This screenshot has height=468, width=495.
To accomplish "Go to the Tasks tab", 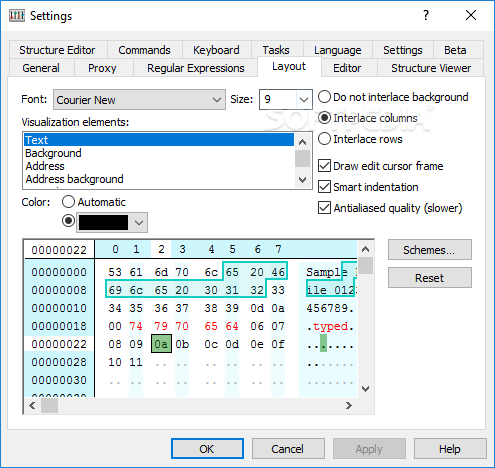I will coord(276,50).
